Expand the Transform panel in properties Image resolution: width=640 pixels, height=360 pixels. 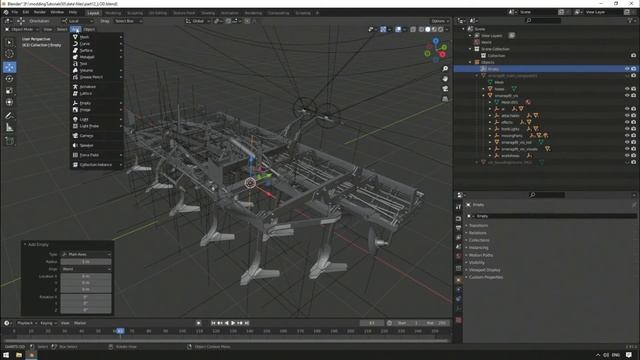pyautogui.click(x=478, y=225)
